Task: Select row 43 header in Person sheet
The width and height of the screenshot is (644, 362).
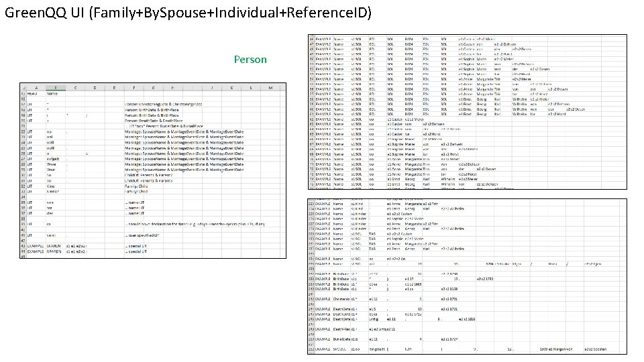Action: click(x=23, y=246)
